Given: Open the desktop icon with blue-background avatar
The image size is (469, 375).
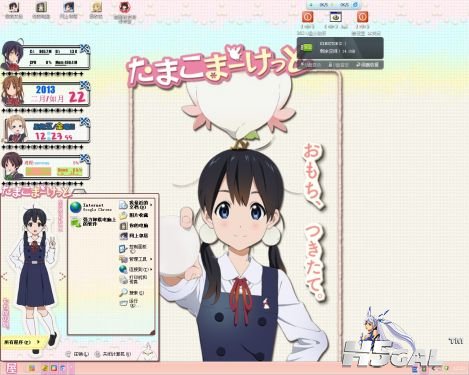Looking at the screenshot, I should (68, 10).
